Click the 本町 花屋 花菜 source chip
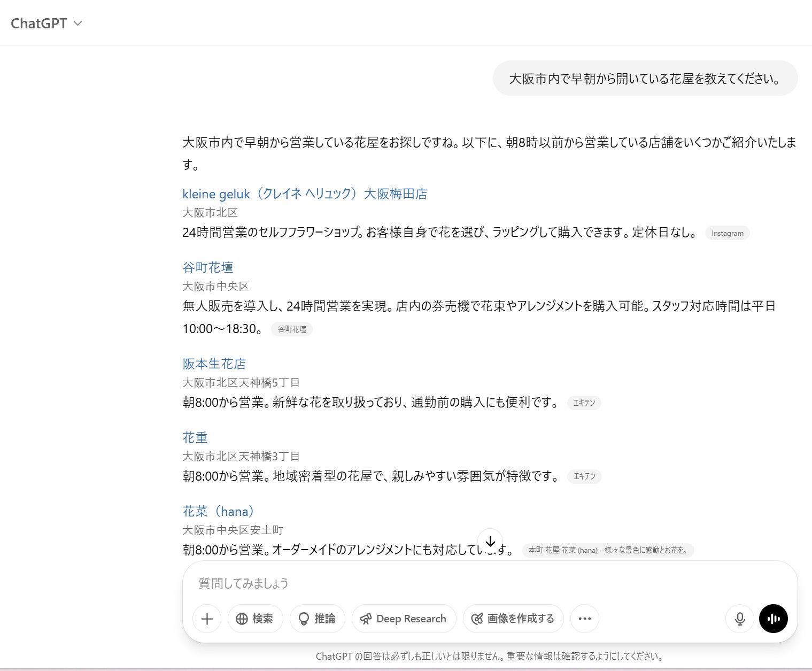The width and height of the screenshot is (812, 671). tap(608, 550)
